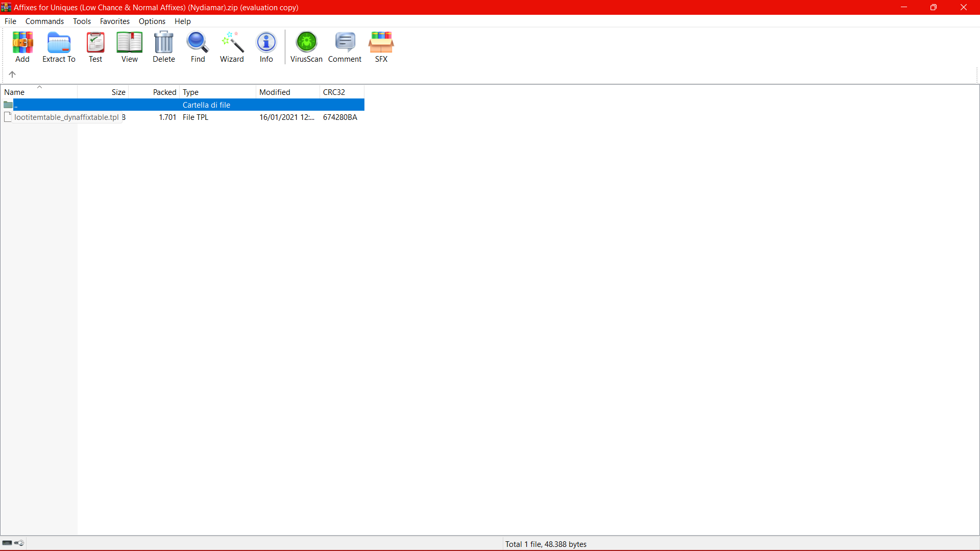Click the Cartella di file type text

[x=206, y=105]
